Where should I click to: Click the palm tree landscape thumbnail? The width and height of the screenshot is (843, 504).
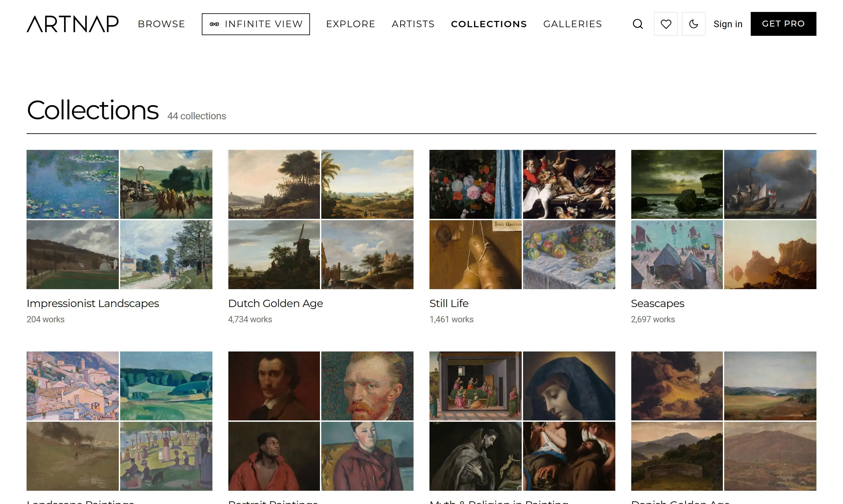367,184
